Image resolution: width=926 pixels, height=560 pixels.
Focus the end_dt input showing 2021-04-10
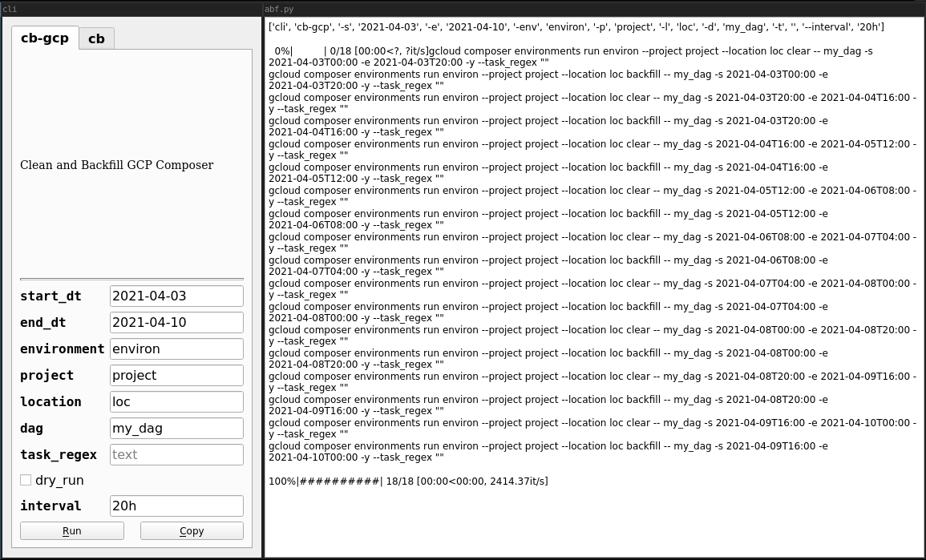176,322
